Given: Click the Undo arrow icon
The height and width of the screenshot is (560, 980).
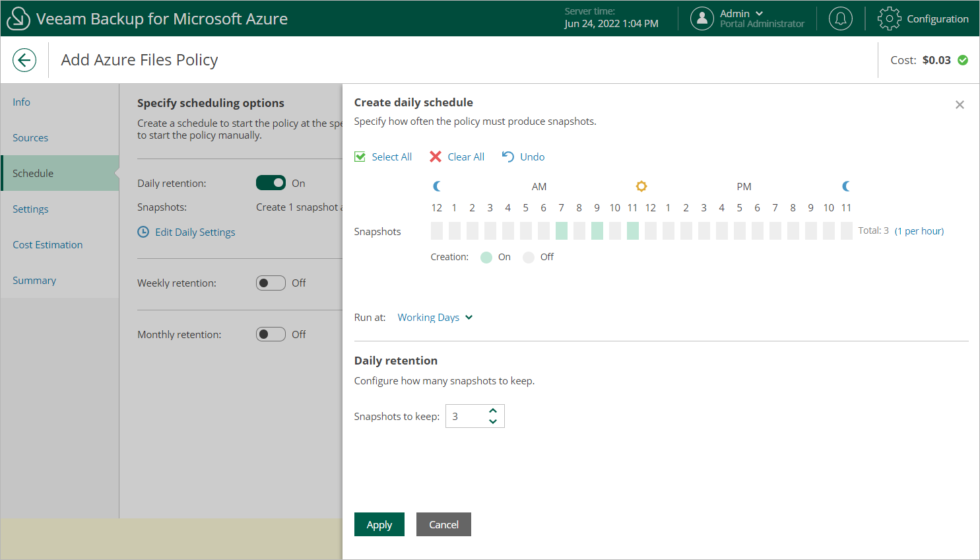Looking at the screenshot, I should point(507,157).
